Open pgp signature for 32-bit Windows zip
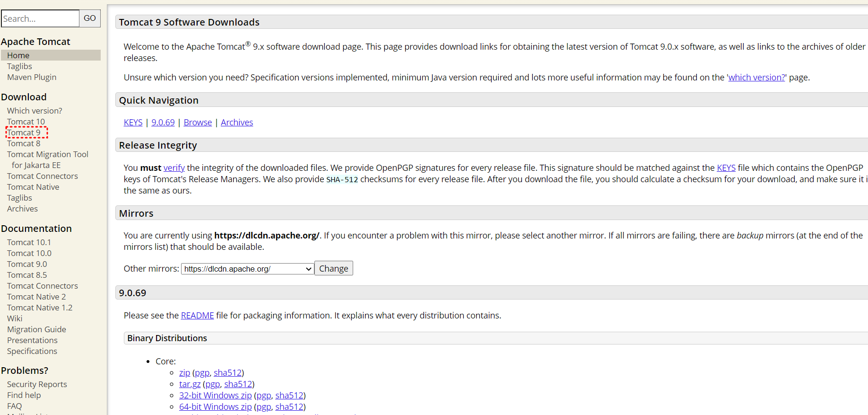This screenshot has width=868, height=415. tap(264, 395)
